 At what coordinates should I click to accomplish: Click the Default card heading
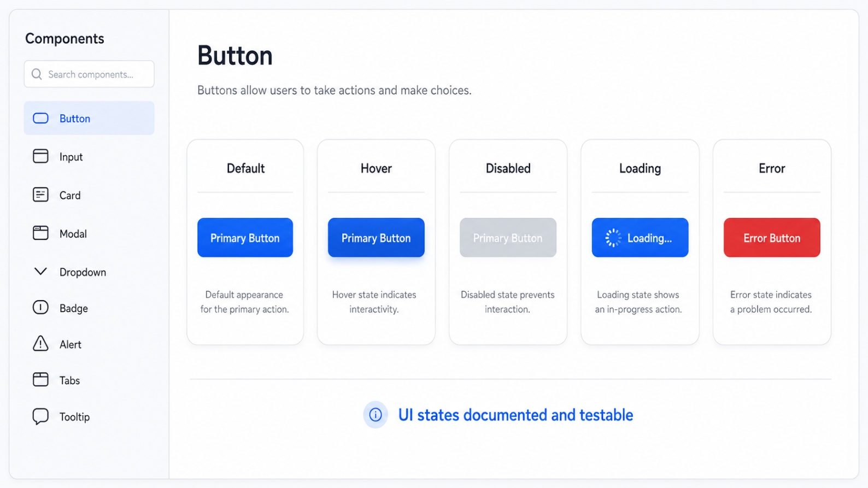[245, 168]
